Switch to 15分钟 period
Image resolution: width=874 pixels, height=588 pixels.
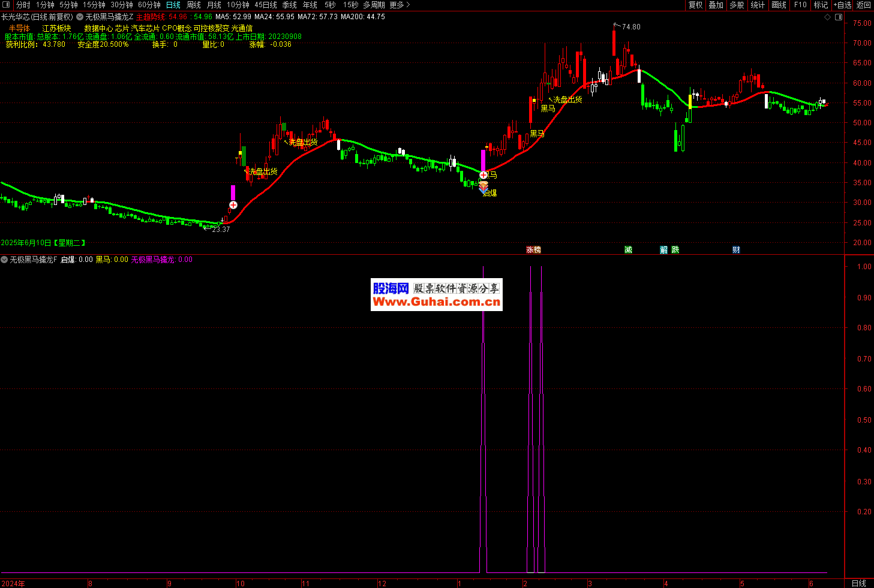tap(94, 5)
